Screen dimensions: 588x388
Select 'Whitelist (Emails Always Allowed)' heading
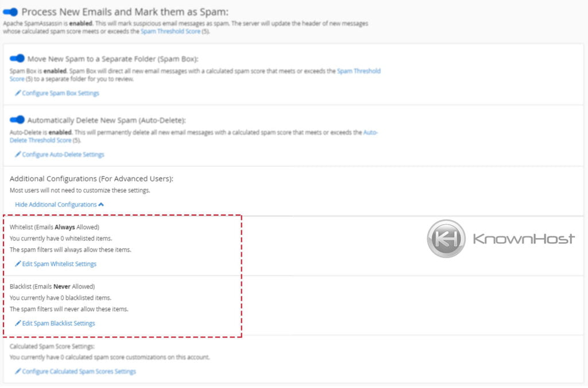55,227
